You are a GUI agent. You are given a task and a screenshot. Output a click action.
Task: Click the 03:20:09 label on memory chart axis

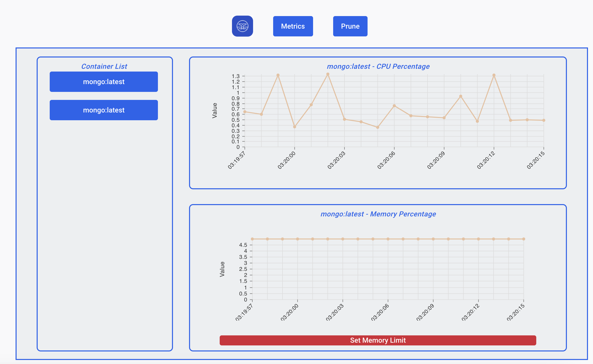click(425, 313)
